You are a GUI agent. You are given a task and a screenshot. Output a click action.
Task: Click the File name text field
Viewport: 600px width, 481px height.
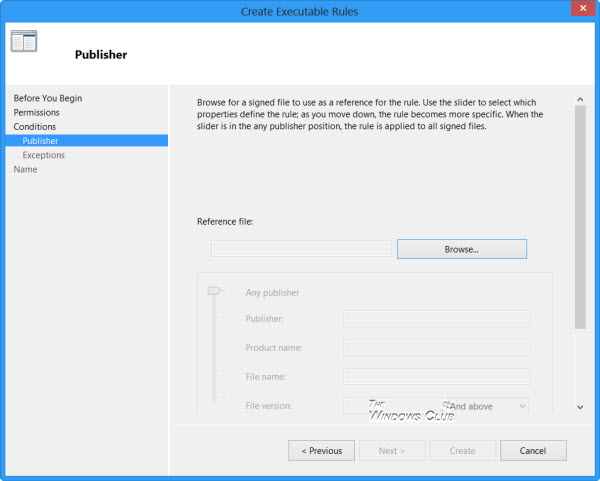pyautogui.click(x=436, y=377)
